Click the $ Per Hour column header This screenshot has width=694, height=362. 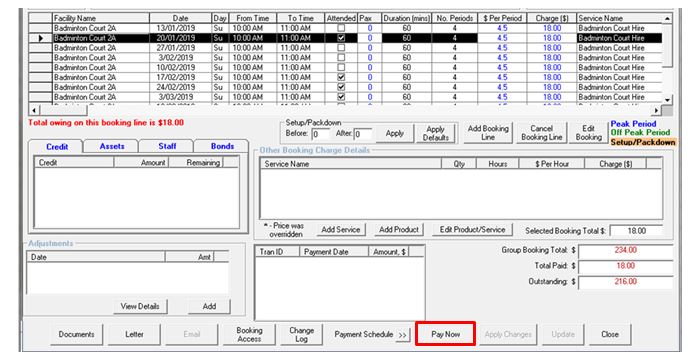[552, 164]
